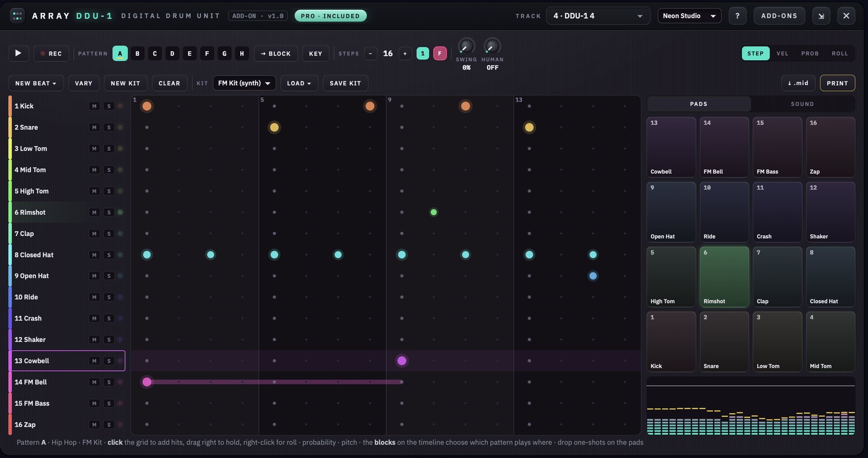Viewport: 868px width, 458px height.
Task: Open the ADD-ONS panel
Action: point(779,16)
